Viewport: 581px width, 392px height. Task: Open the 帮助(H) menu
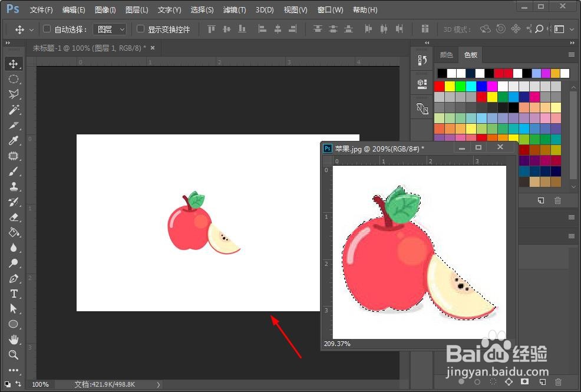(365, 10)
